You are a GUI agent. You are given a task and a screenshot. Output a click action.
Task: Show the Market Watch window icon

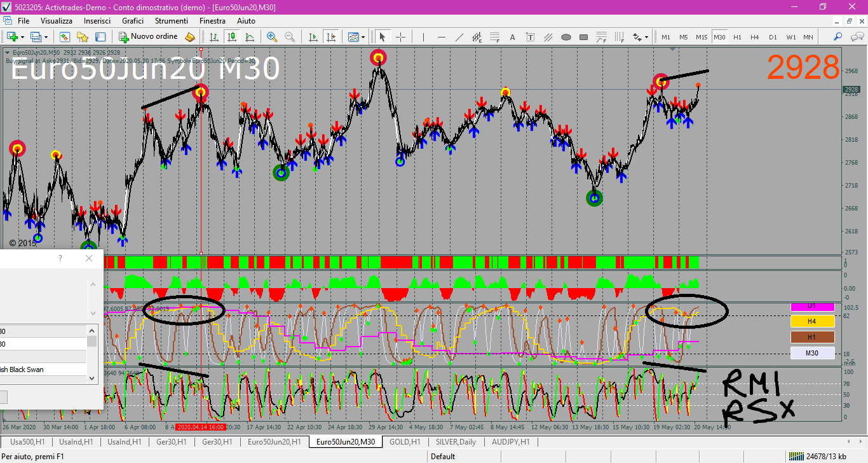[64, 37]
